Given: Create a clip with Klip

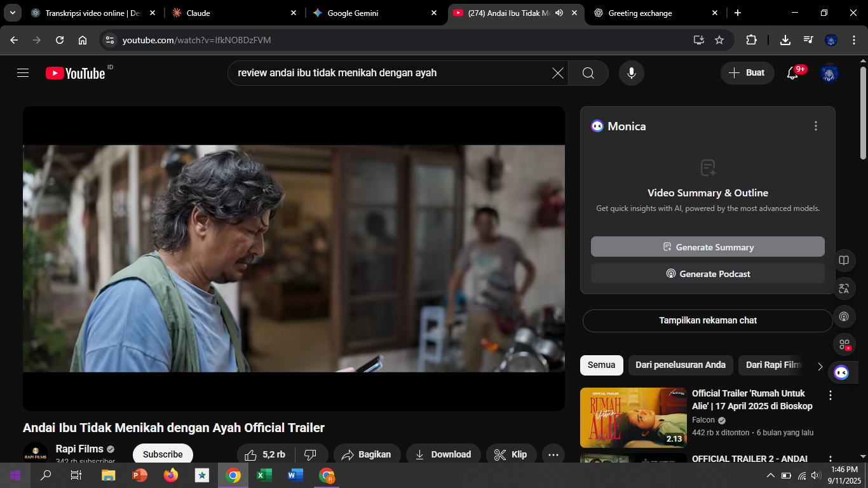Looking at the screenshot, I should 512,454.
